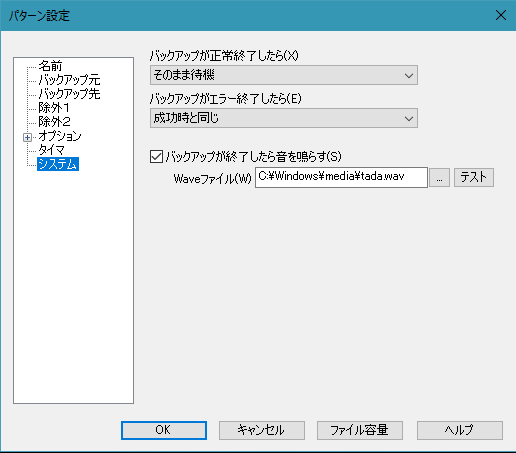Select 名前 in the settings tree
Screen dimensions: 516x453
click(x=50, y=66)
